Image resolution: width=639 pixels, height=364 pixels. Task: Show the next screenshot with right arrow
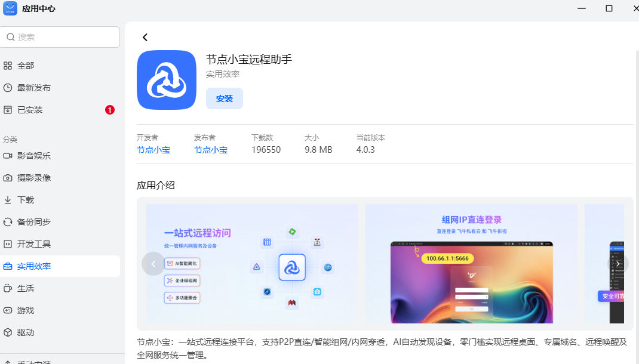coord(618,264)
